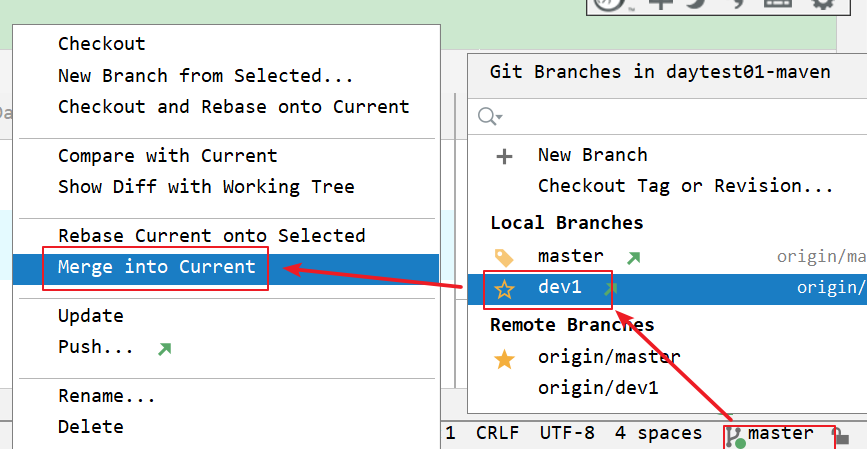867x449 pixels.
Task: Click Checkout Tag or Revision...
Action: point(685,186)
